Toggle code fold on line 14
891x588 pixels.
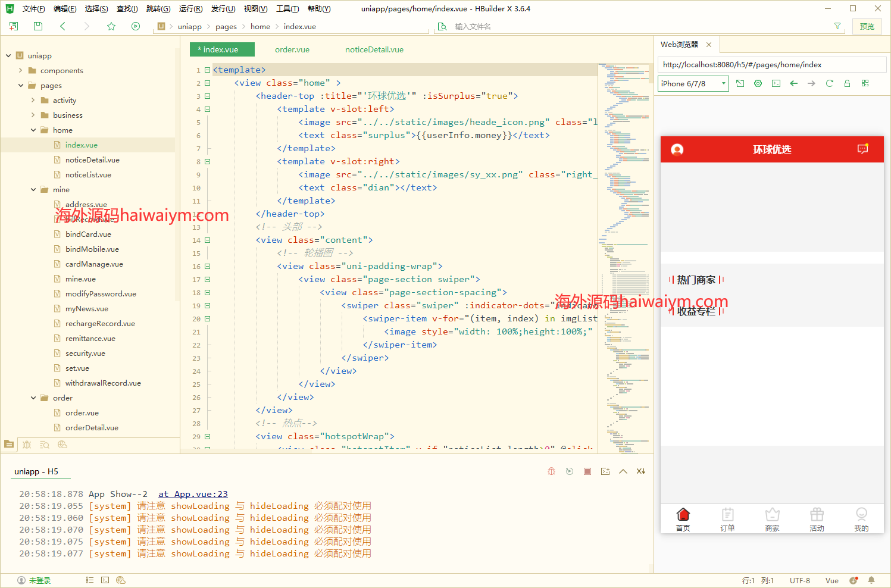pos(208,240)
